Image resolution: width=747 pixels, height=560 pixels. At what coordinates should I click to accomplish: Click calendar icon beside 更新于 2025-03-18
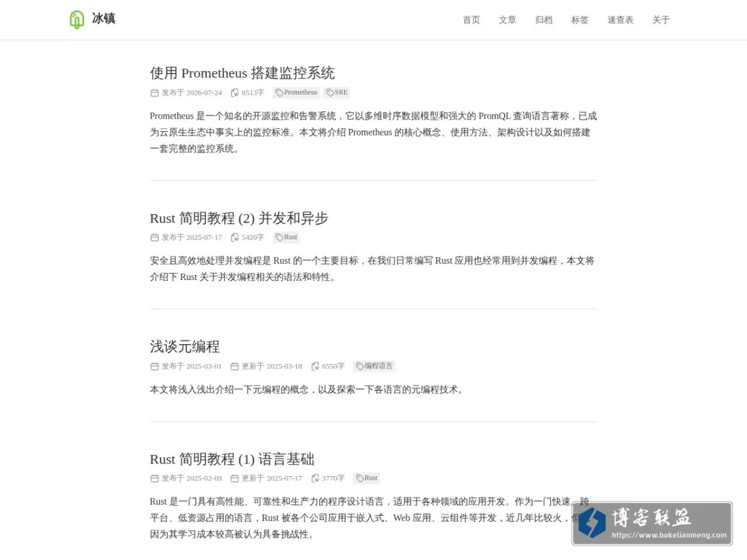235,366
